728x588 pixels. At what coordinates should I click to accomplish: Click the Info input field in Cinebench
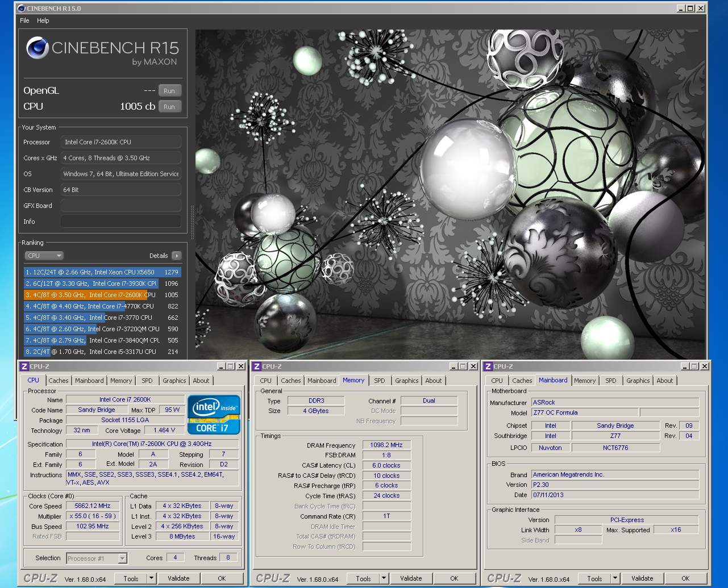pyautogui.click(x=121, y=222)
